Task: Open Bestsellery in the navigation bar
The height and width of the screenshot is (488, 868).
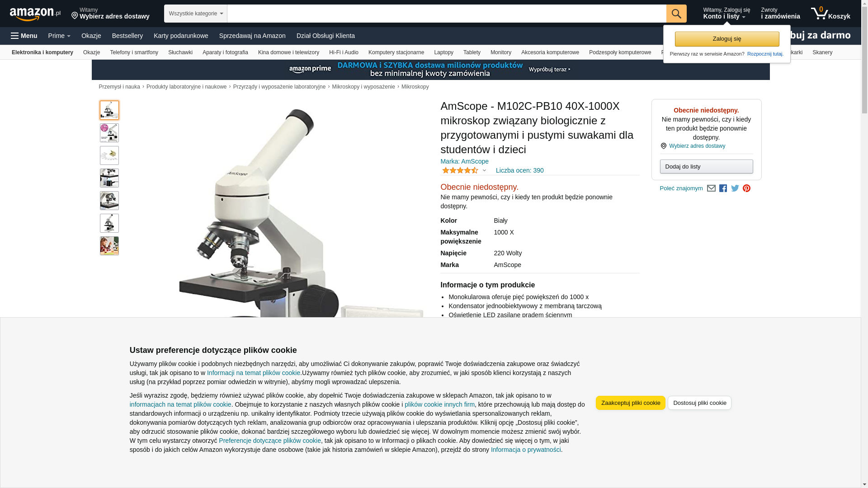Action: pyautogui.click(x=127, y=36)
